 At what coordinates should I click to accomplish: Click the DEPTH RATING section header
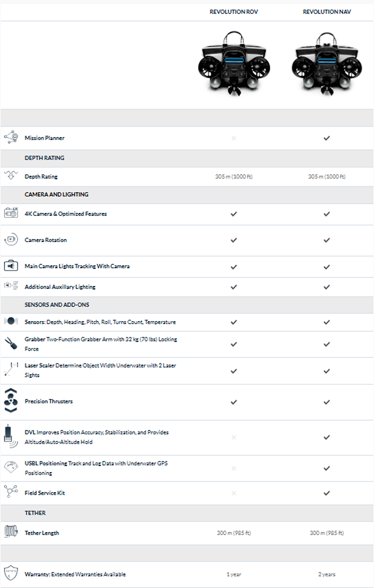coord(44,158)
